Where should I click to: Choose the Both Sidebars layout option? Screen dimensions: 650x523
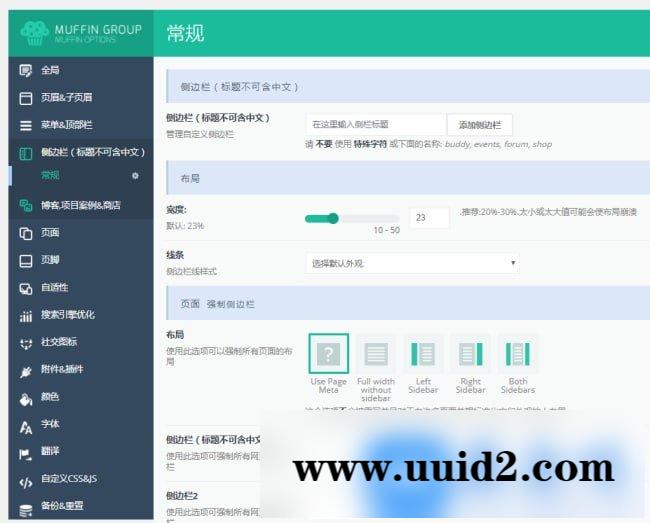(x=517, y=354)
